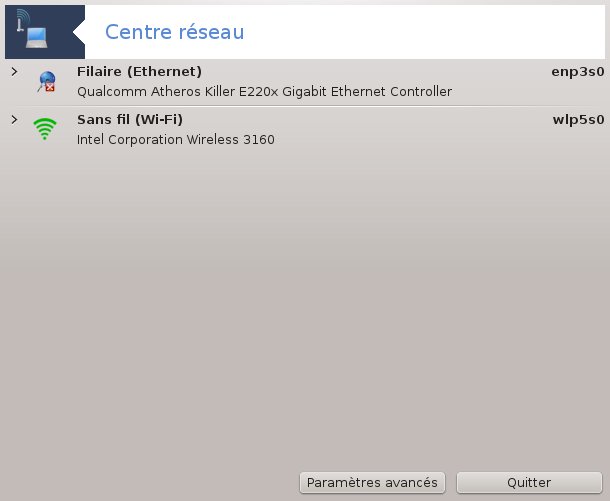Click the Centre réseau title text
Image resolution: width=610 pixels, height=501 pixels.
point(175,32)
